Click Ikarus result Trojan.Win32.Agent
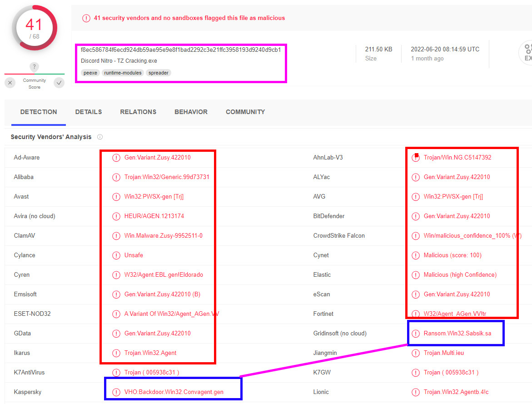This screenshot has width=532, height=404. coord(150,353)
